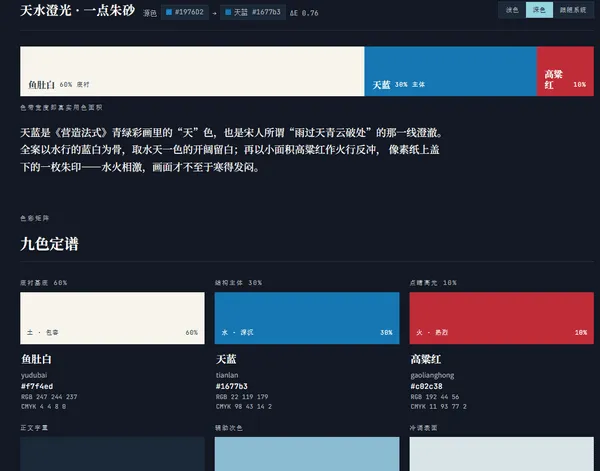Click the hex value #f7f4ed
The width and height of the screenshot is (600, 471).
tap(37, 386)
